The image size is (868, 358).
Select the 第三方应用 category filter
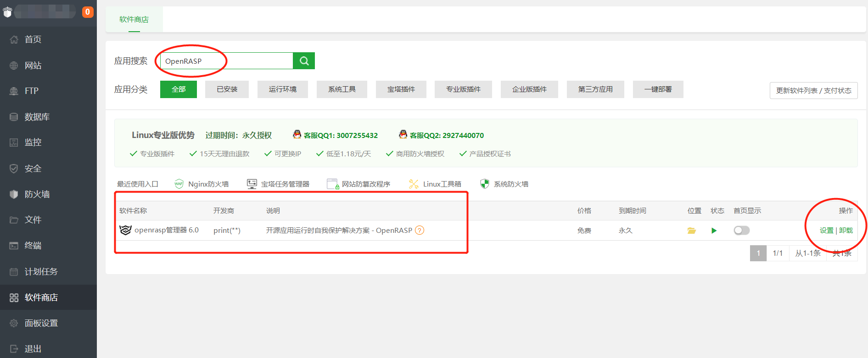coord(595,89)
